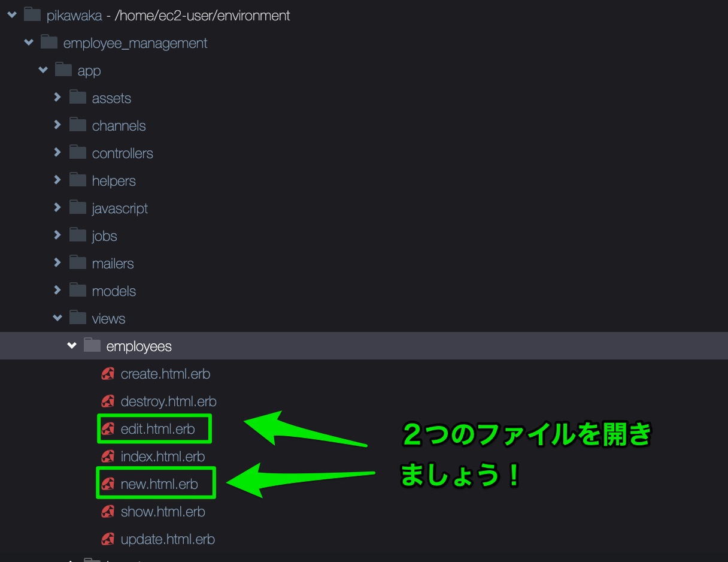Click the ERB icon next to index.html.erb
Image resolution: width=728 pixels, height=562 pixels.
(x=108, y=457)
